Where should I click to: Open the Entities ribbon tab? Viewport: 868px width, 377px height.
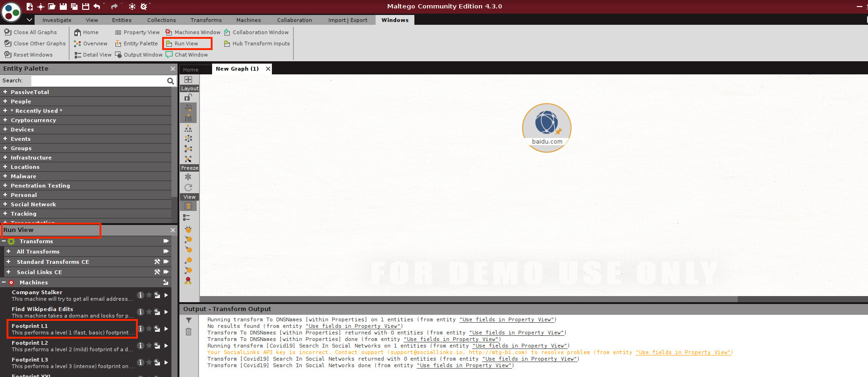click(121, 20)
